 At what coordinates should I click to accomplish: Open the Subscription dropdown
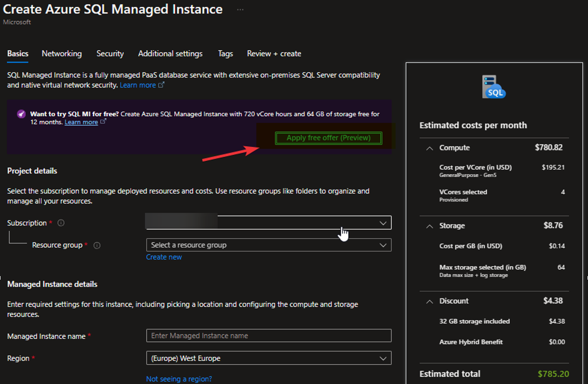click(x=269, y=223)
